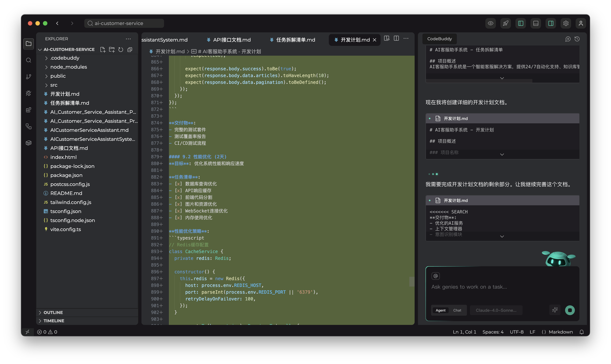611x364 pixels.
Task: Click Spaces: 4 indentation setting
Action: tap(493, 332)
